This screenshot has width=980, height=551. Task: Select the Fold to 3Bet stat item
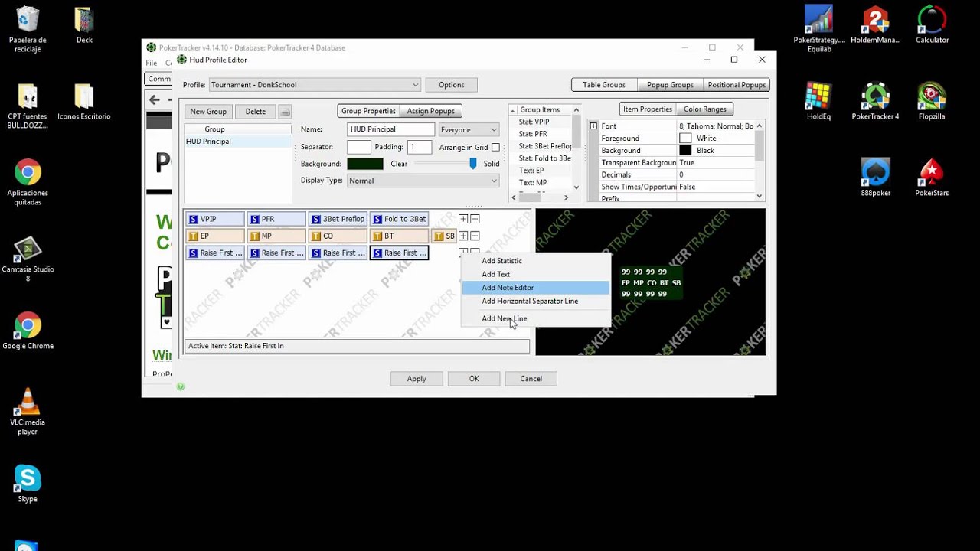coord(398,219)
